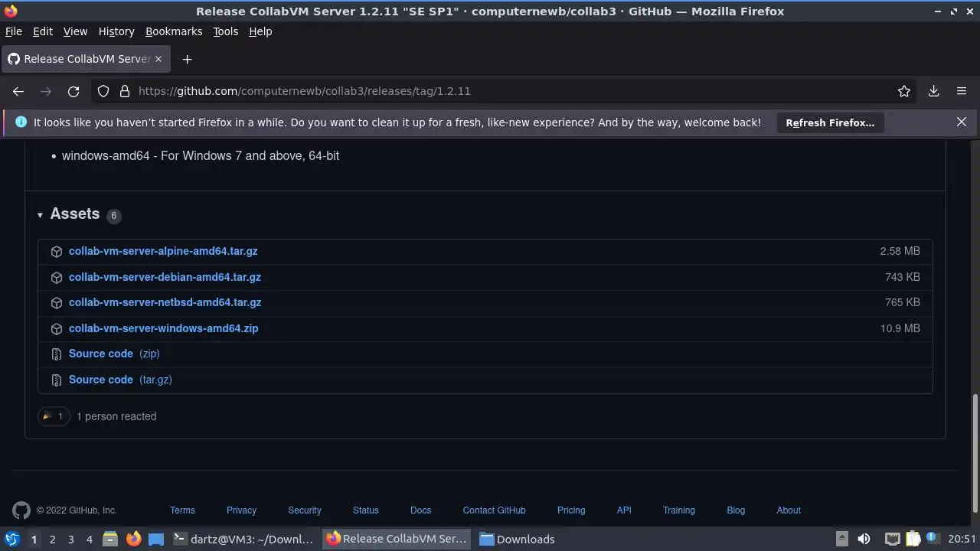This screenshot has height=551, width=980.
Task: Open the Firefox hamburger application menu
Action: pyautogui.click(x=962, y=91)
